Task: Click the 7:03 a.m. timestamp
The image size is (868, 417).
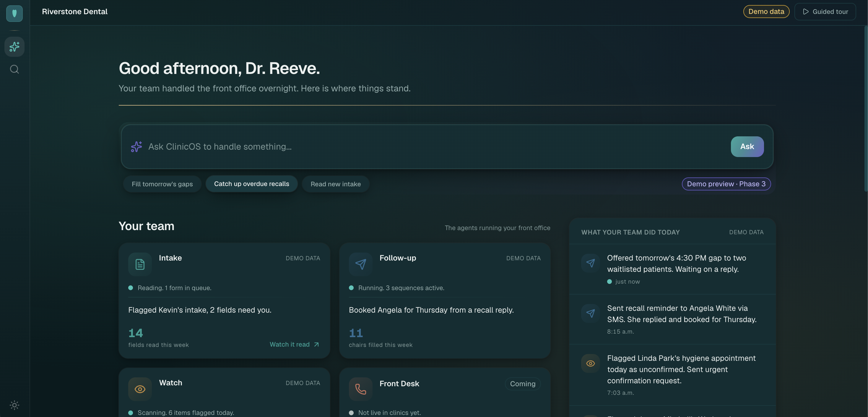Action: (620, 393)
